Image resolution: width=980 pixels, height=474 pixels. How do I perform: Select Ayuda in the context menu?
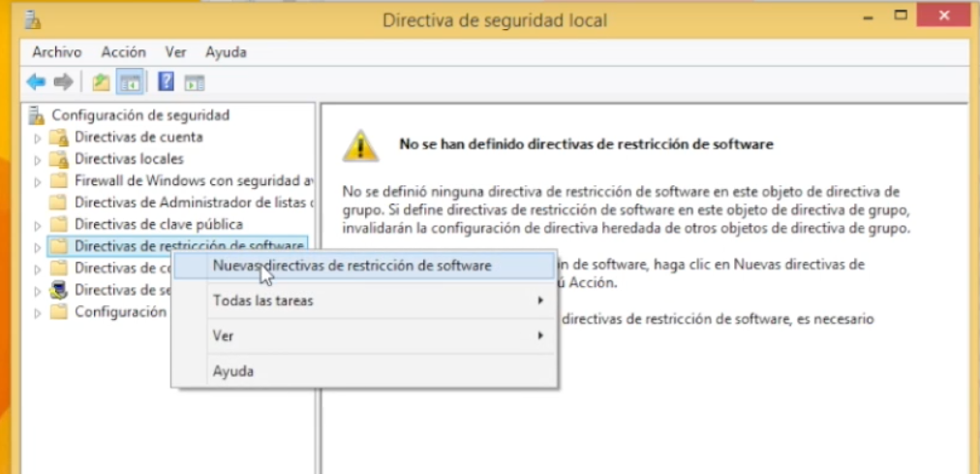click(x=233, y=370)
